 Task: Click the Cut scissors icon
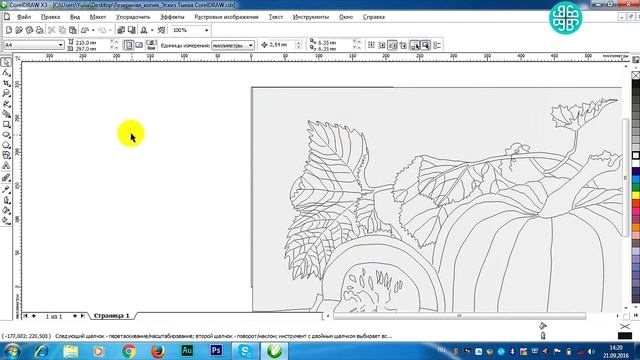[x=52, y=30]
